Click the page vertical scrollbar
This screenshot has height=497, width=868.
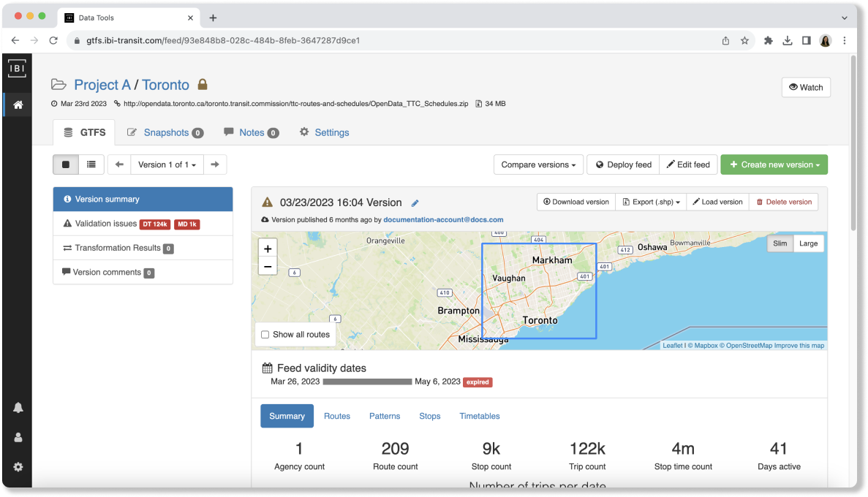pos(853,144)
